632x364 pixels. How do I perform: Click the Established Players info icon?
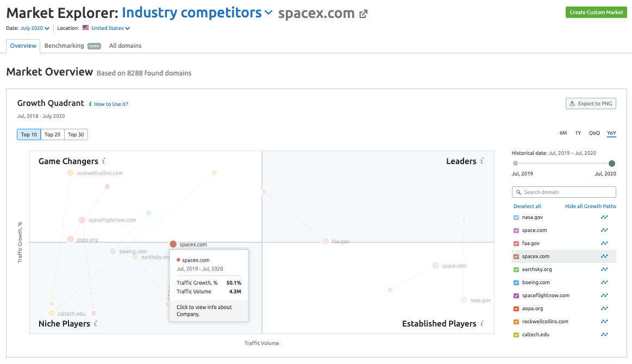click(482, 324)
